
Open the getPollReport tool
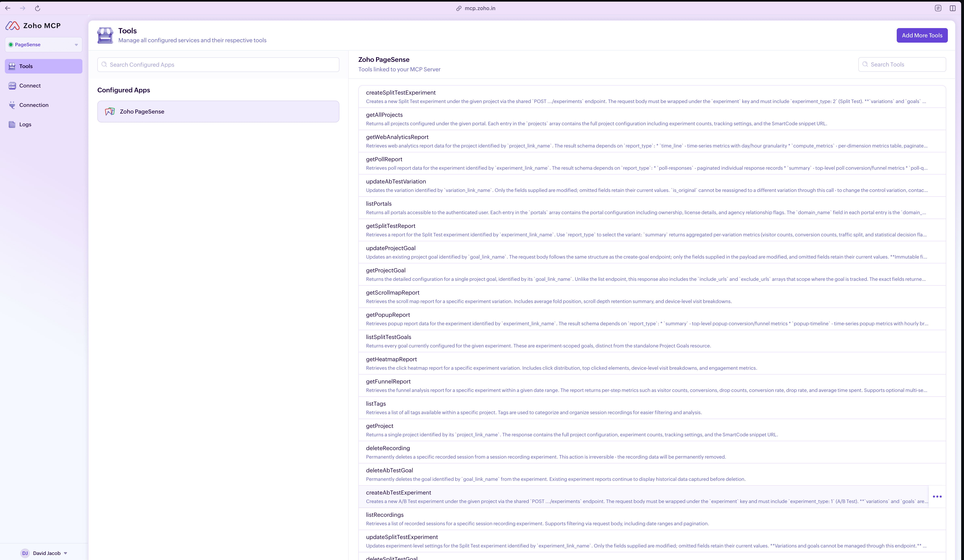coord(652,163)
